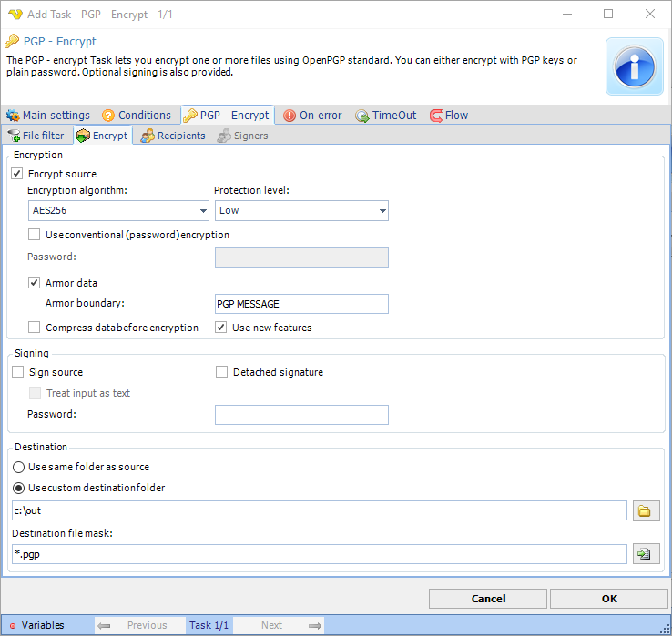The width and height of the screenshot is (672, 636).
Task: Select Use same folder as source
Action: [18, 467]
